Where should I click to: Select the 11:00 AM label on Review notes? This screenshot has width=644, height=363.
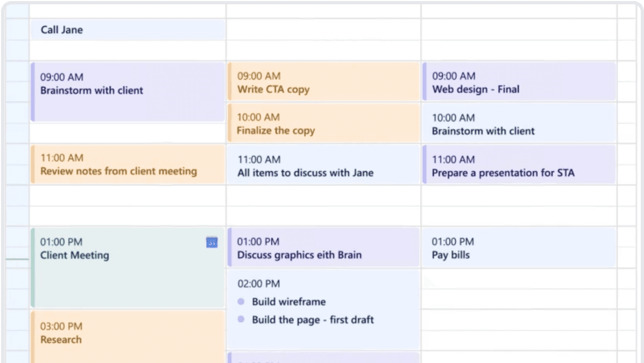point(62,158)
